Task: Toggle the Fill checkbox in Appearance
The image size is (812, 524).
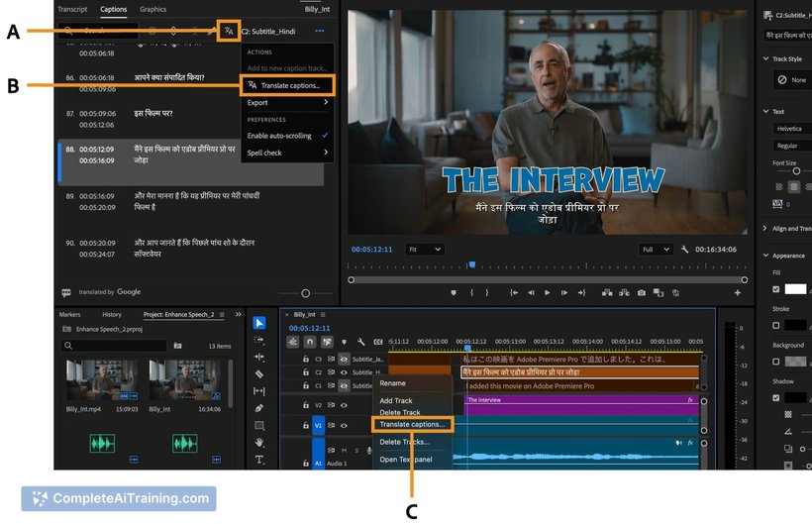Action: (775, 289)
